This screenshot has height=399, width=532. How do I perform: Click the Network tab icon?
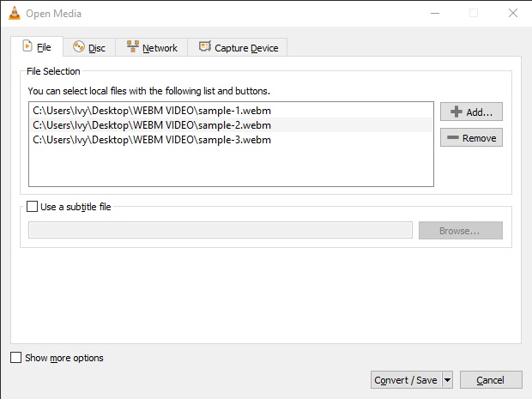pyautogui.click(x=133, y=46)
